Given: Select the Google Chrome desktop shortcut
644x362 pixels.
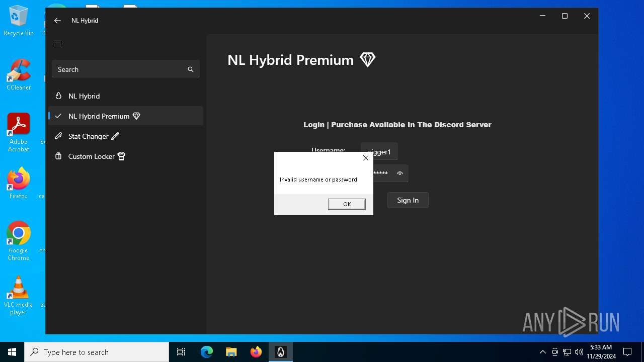Looking at the screenshot, I should point(19,241).
